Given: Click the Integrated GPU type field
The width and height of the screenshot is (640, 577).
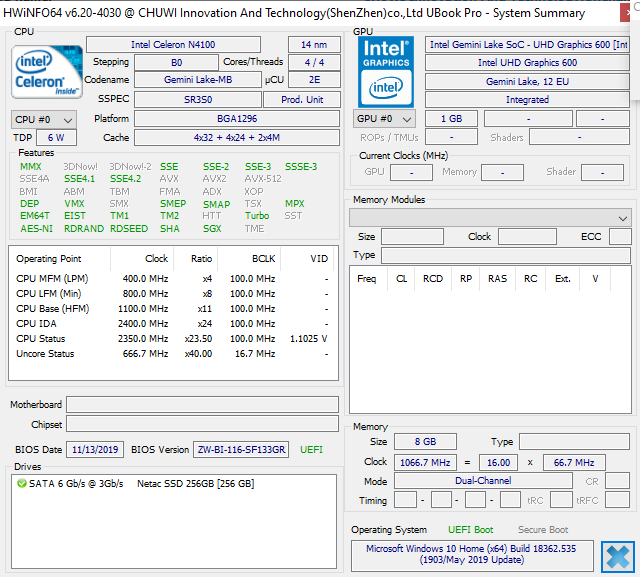Looking at the screenshot, I should pyautogui.click(x=527, y=100).
